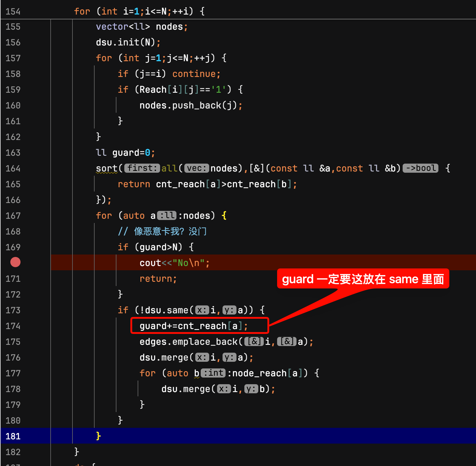
Task: Place the cursor on dsu.init(N) call
Action: coord(127,42)
